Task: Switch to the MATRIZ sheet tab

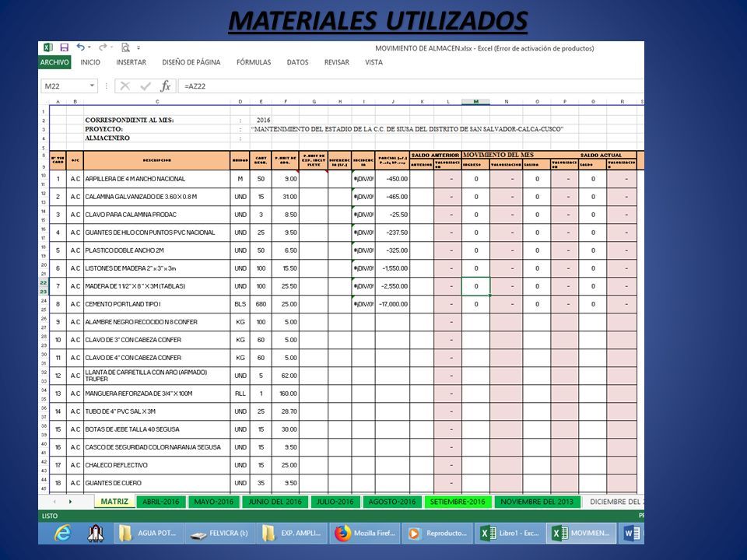Action: (x=114, y=502)
